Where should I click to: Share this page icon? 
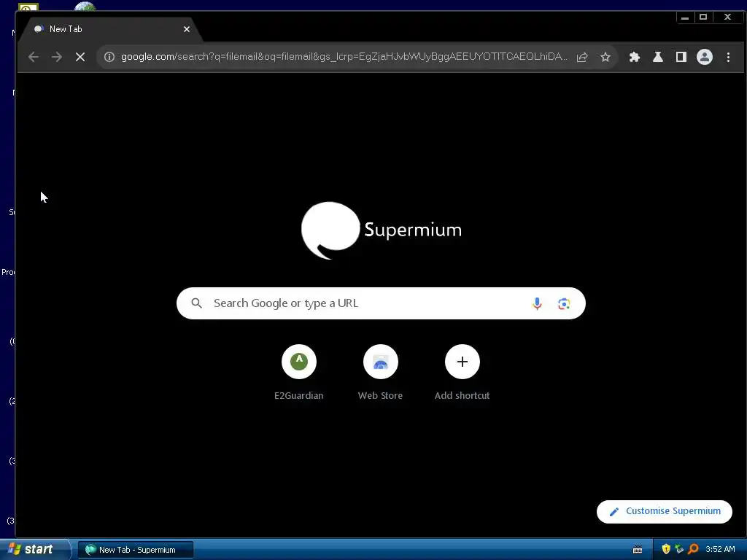tap(582, 57)
